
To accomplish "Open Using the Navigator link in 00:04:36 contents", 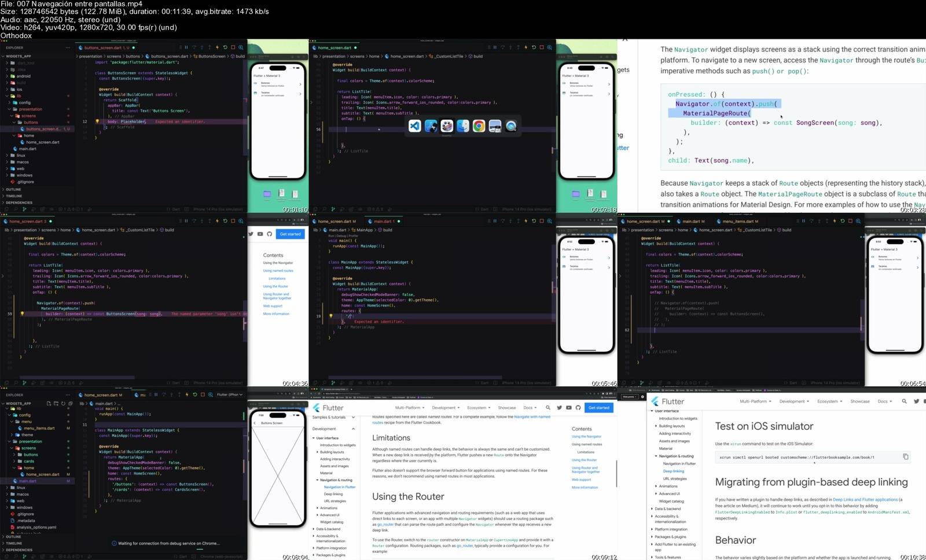I will tap(278, 263).
